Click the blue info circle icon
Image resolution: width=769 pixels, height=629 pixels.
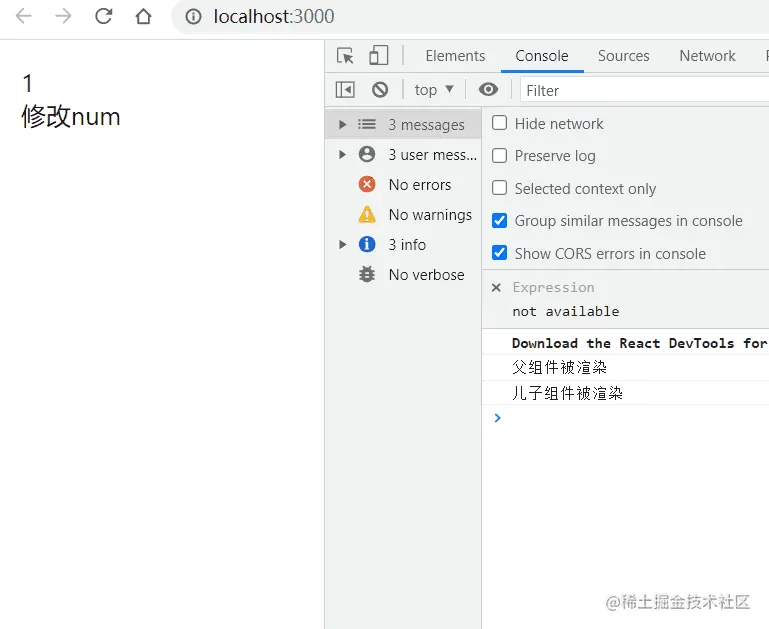367,244
